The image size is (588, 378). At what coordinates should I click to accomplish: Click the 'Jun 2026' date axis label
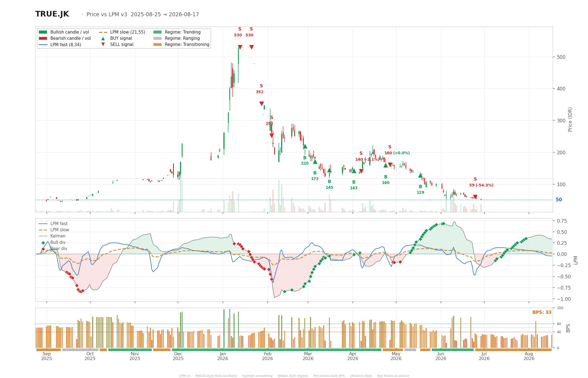(x=441, y=356)
